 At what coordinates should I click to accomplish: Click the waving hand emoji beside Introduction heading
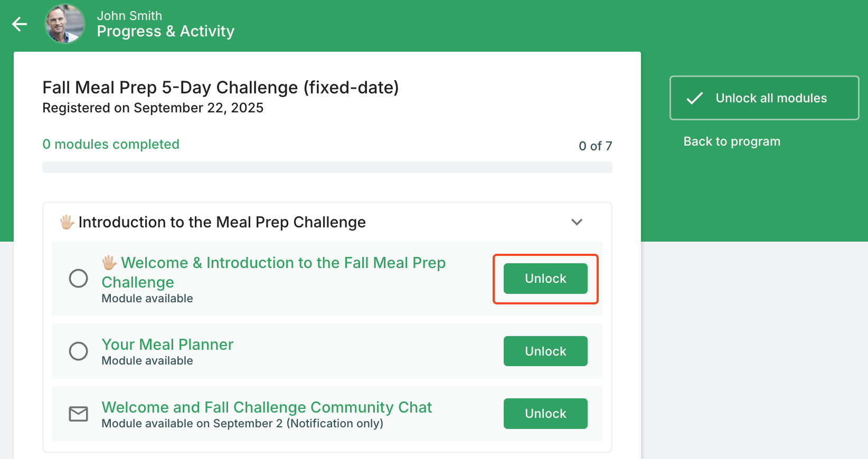pos(67,222)
